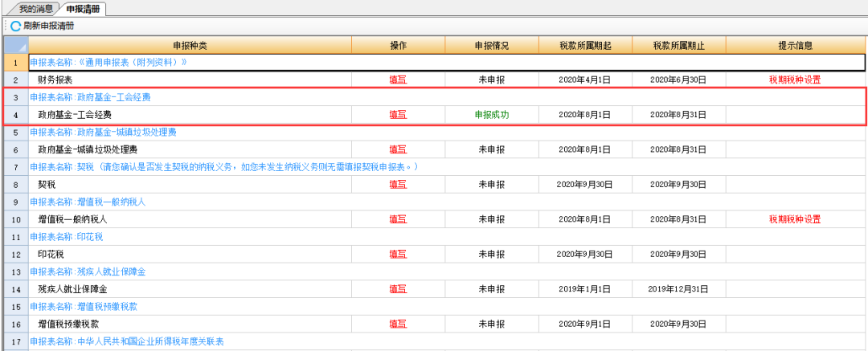
Task: Click 未申报 status in 契税 row
Action: tap(492, 185)
